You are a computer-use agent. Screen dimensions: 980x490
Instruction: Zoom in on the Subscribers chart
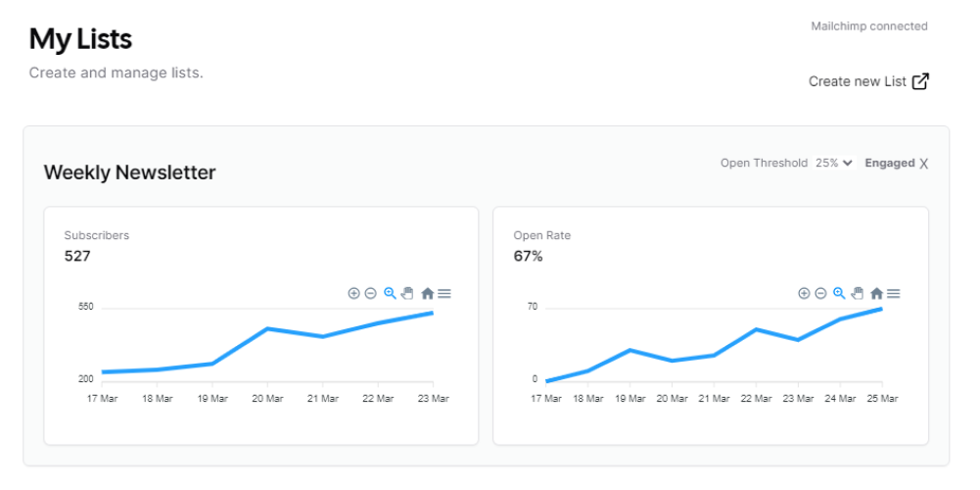point(353,293)
